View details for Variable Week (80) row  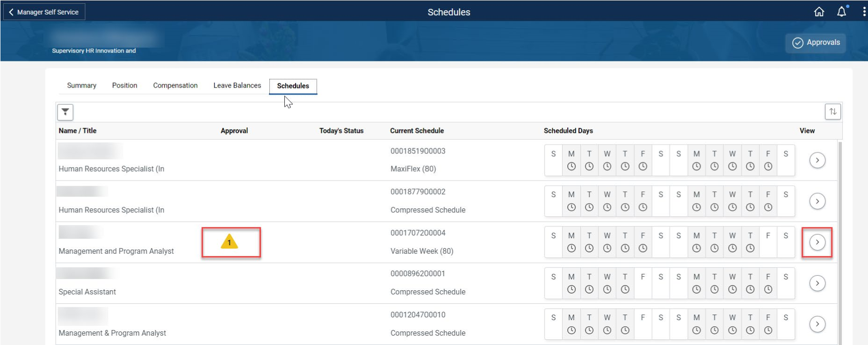pos(817,242)
